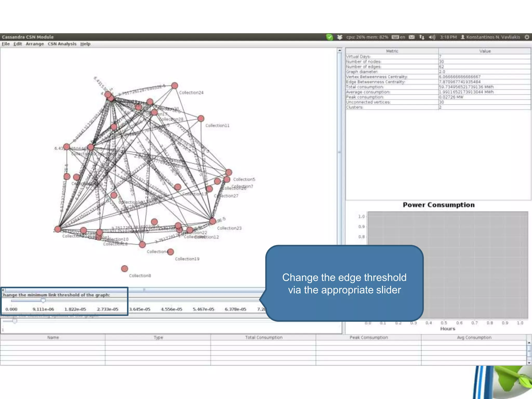Click graph panel scroll up arrow

pos(340,51)
